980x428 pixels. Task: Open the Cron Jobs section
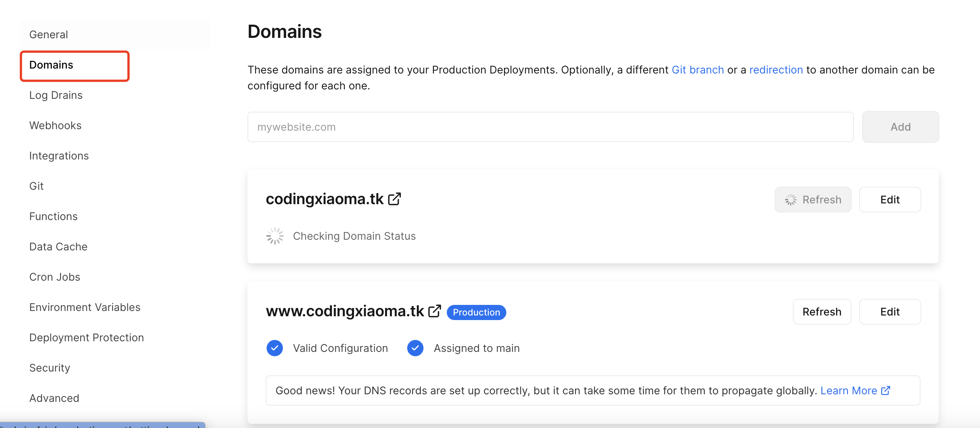point(55,277)
